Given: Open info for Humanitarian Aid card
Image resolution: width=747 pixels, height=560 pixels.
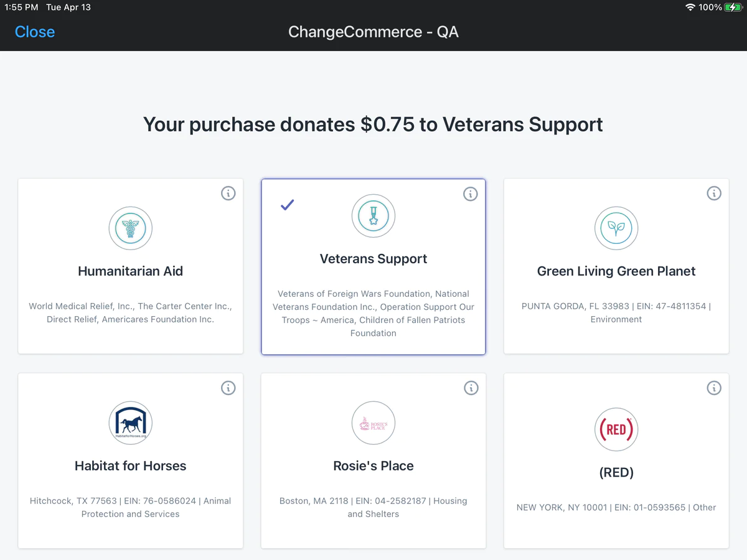Looking at the screenshot, I should pos(228,194).
